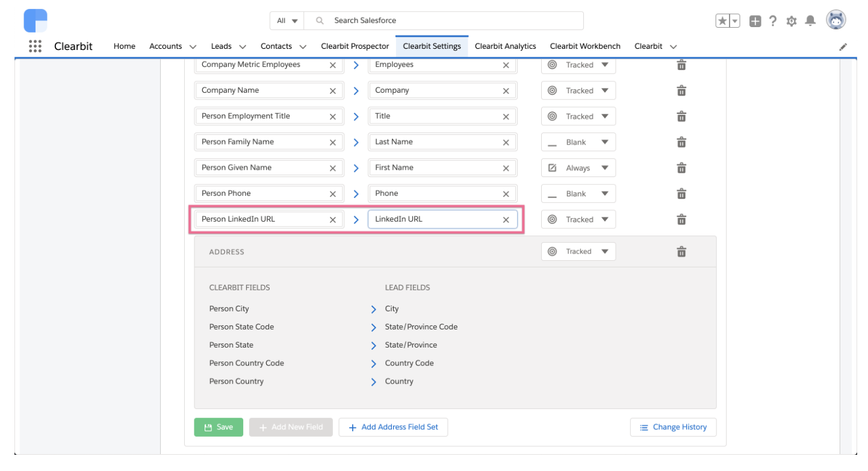Open the favorites list dropdown arrow

tap(735, 20)
